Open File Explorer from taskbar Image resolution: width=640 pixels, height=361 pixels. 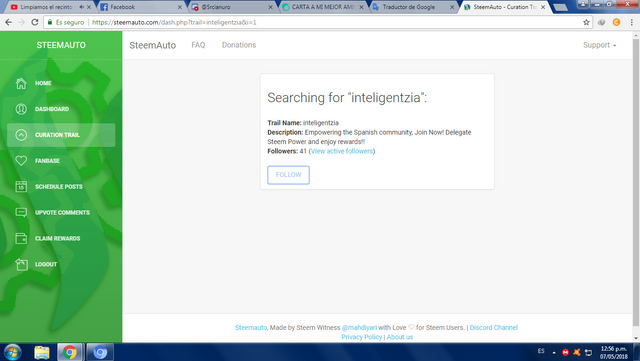coord(42,352)
